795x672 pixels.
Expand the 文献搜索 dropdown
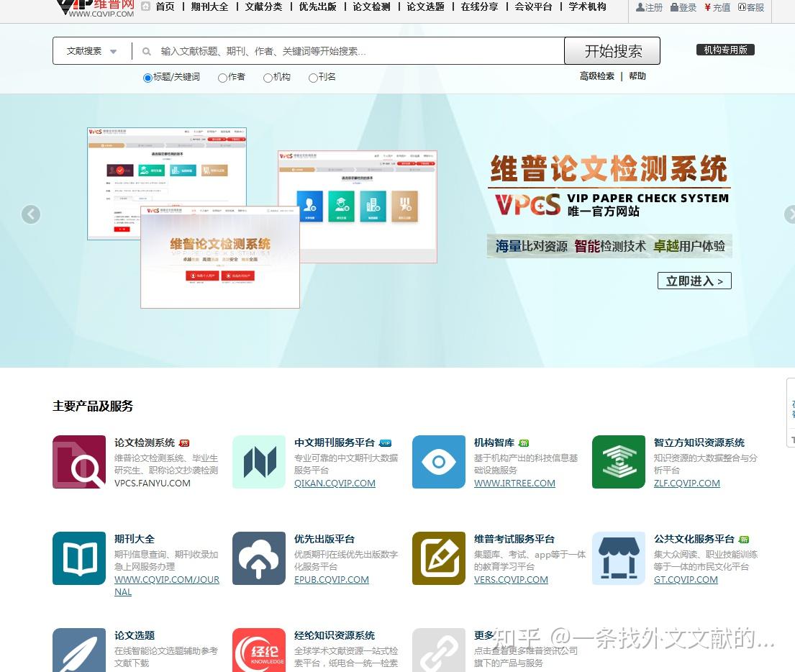tap(92, 51)
